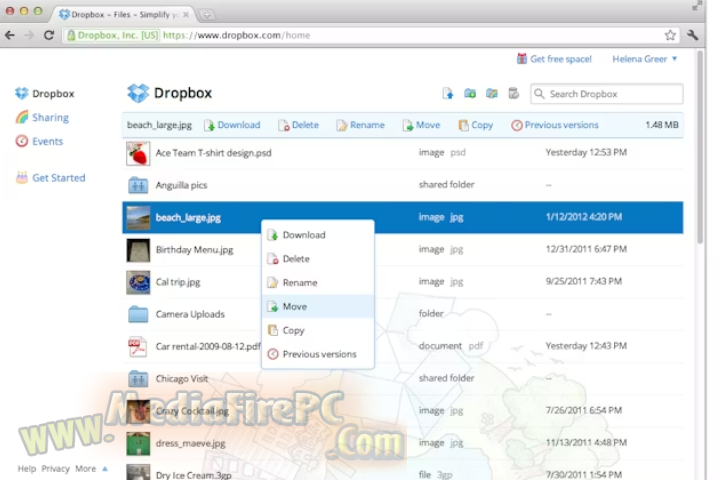
Task: Select Dropbox in the left sidebar
Action: click(45, 93)
